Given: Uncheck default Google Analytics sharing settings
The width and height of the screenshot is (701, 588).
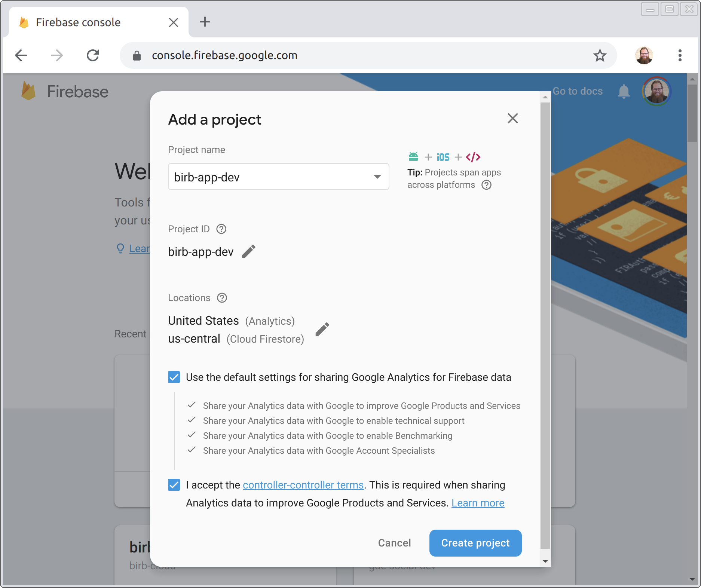Looking at the screenshot, I should (x=174, y=377).
